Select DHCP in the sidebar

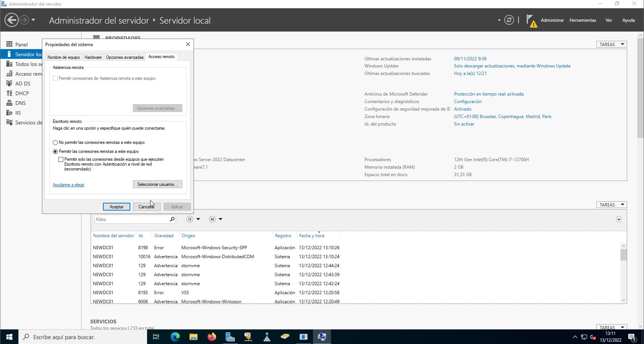(x=22, y=93)
